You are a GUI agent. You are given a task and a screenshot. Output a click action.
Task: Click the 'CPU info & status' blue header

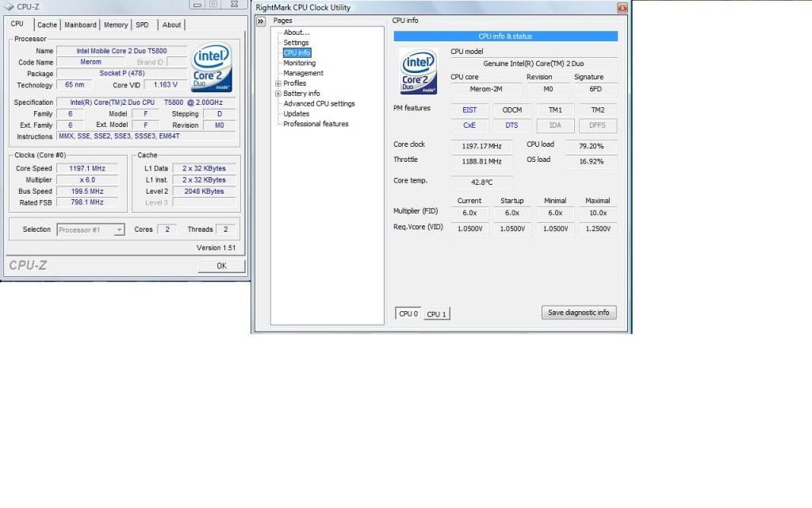(505, 37)
